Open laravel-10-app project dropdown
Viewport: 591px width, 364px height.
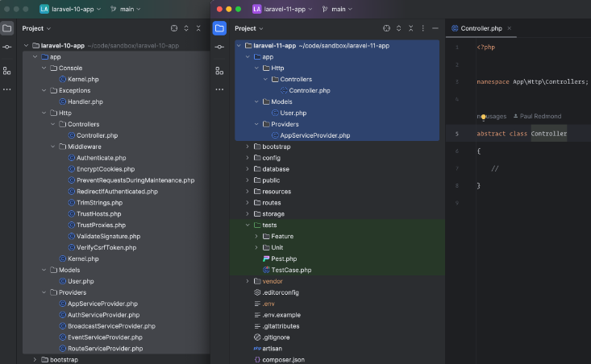point(76,9)
